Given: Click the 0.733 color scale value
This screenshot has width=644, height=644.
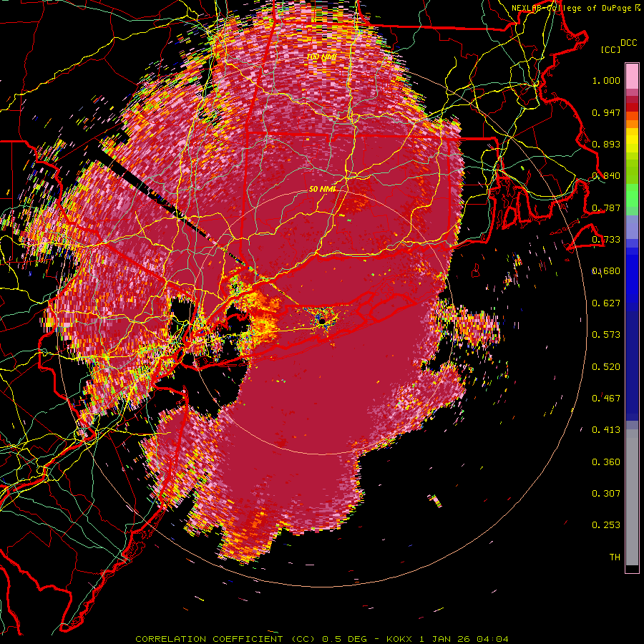Looking at the screenshot, I should click(606, 240).
